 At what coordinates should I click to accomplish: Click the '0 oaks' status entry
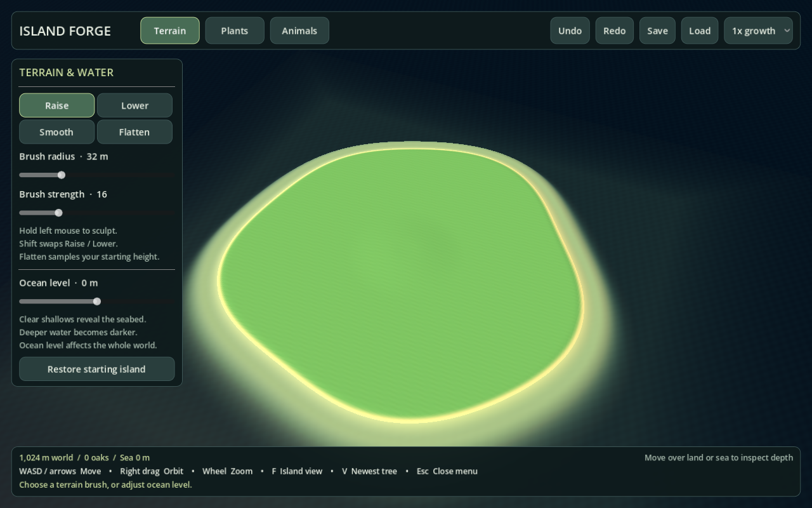pyautogui.click(x=96, y=457)
